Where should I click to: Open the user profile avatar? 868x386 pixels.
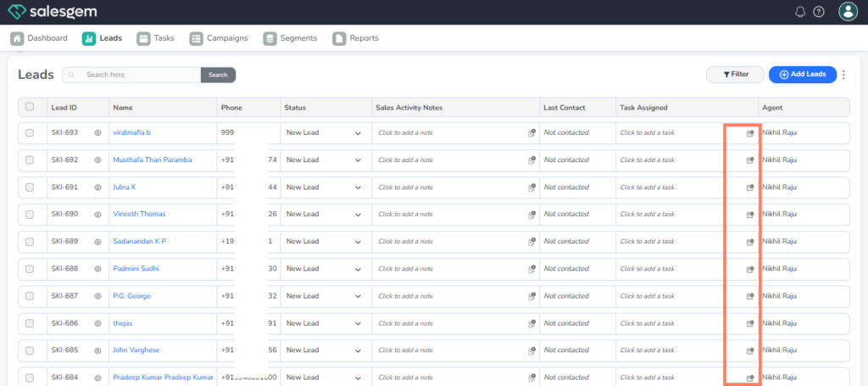tap(847, 11)
